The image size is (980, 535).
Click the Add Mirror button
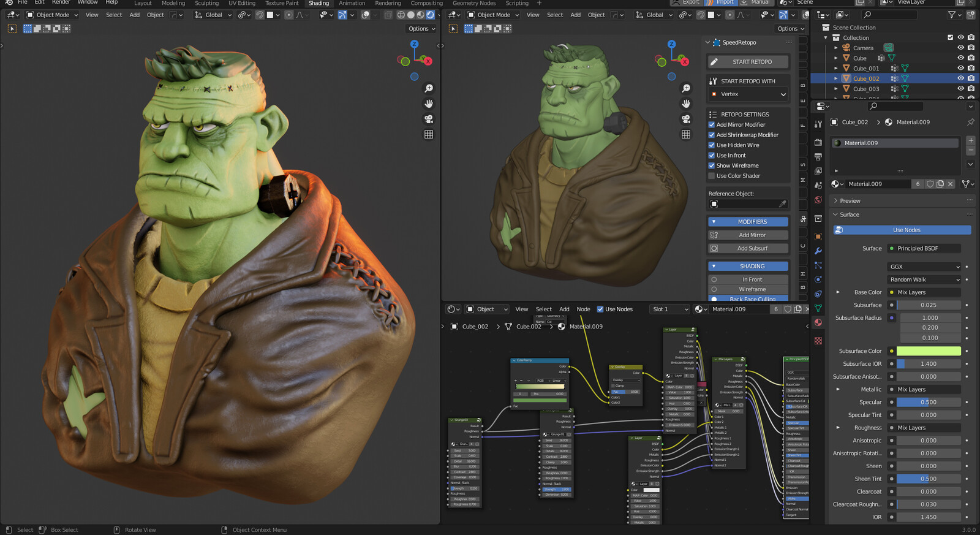tap(748, 235)
